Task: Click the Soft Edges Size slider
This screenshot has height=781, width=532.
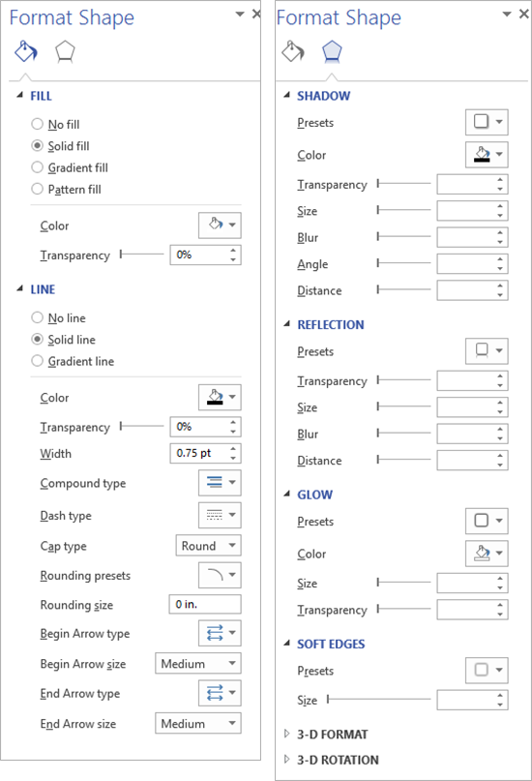Action: coord(379,700)
